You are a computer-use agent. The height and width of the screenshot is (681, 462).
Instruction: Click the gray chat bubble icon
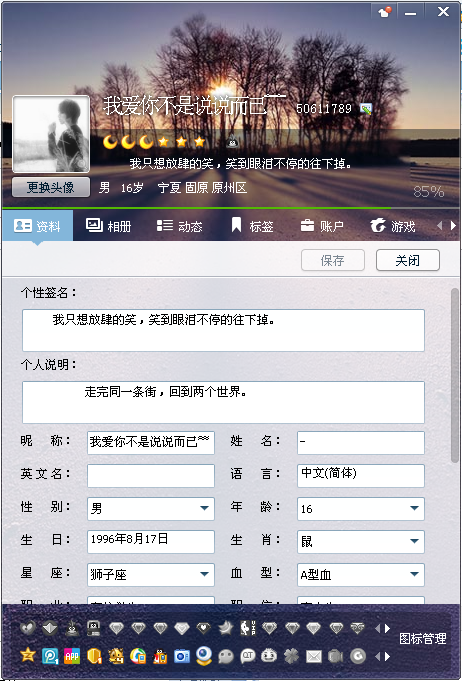[226, 656]
